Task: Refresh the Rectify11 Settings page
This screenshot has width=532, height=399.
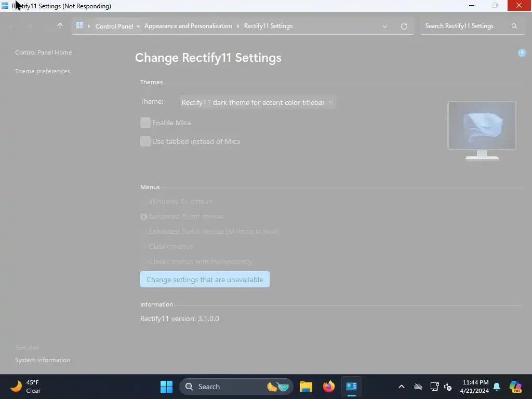Action: click(x=404, y=26)
